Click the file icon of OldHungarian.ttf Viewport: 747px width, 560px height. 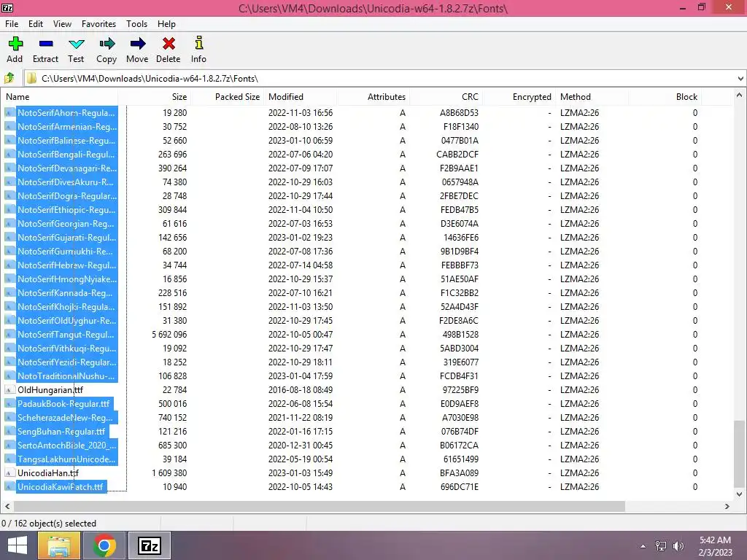tap(9, 390)
